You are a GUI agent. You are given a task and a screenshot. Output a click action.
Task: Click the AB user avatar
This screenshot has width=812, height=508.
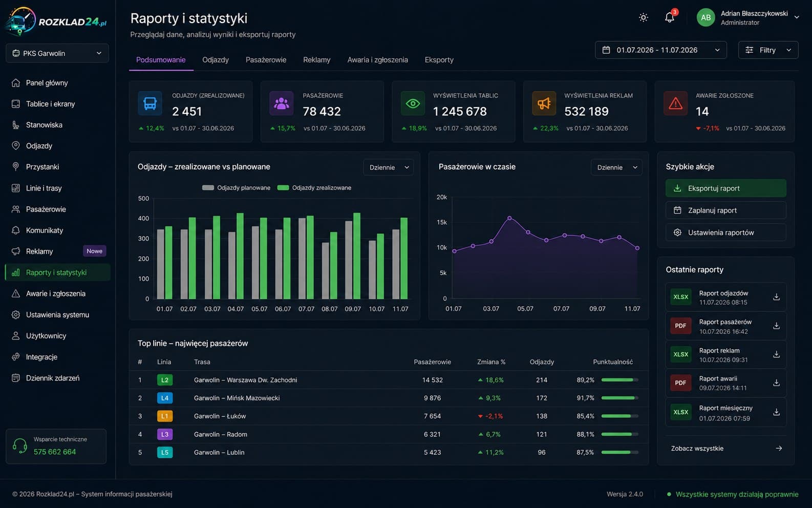(706, 17)
